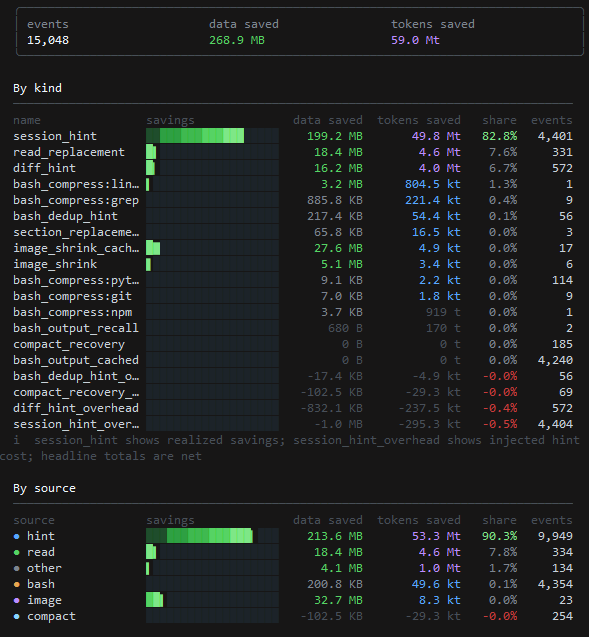Click the read_replacement row name
This screenshot has height=637, width=589.
[x=69, y=152]
